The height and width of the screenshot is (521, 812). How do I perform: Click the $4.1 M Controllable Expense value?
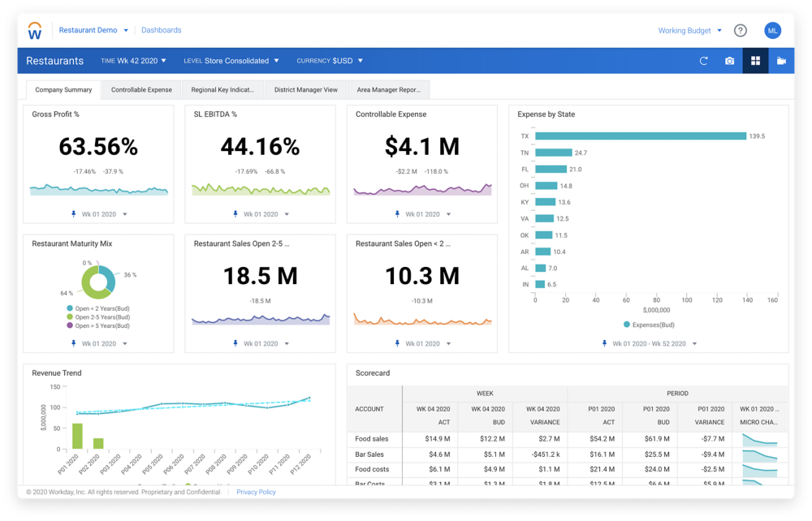422,146
